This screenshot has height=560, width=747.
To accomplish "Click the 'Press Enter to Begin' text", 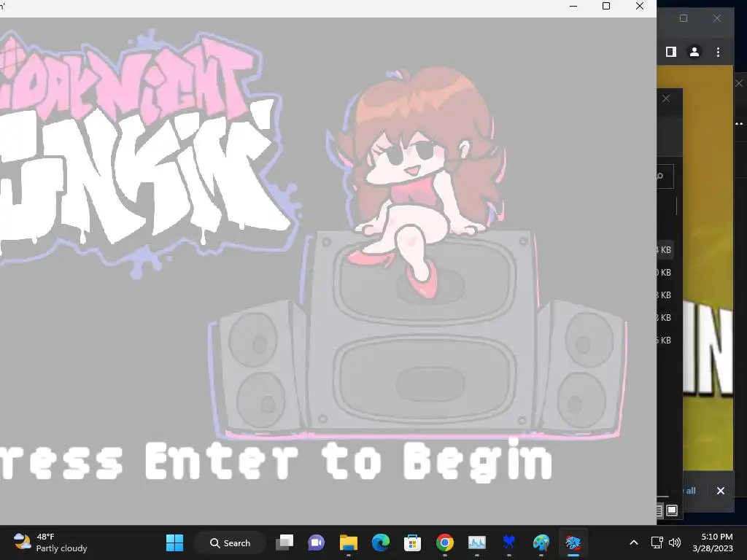I will [276, 461].
